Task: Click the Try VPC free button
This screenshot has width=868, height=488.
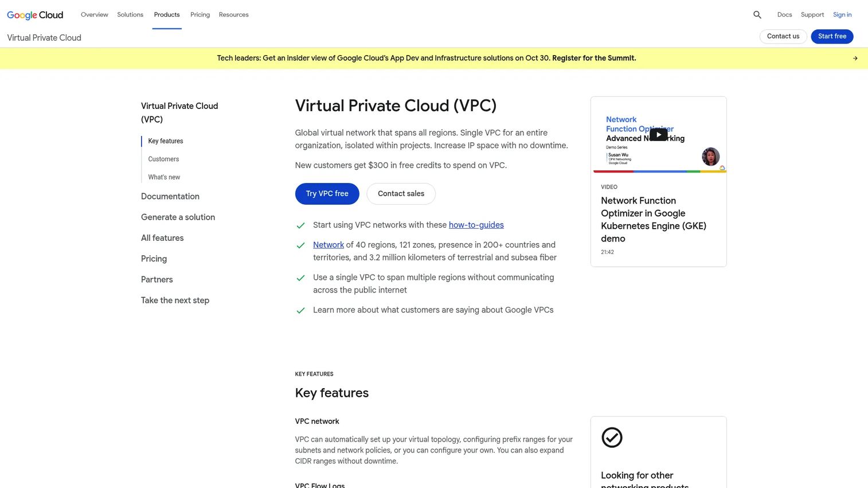Action: coord(327,194)
